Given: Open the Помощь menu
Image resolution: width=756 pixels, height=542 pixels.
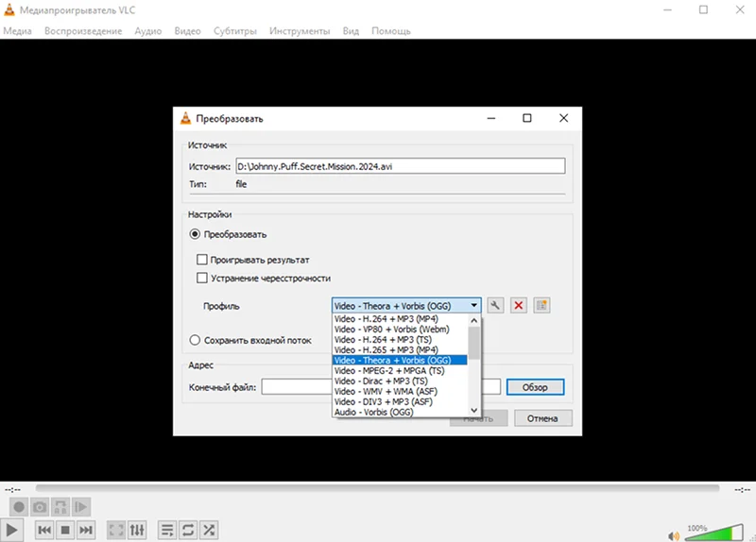Looking at the screenshot, I should pyautogui.click(x=390, y=31).
